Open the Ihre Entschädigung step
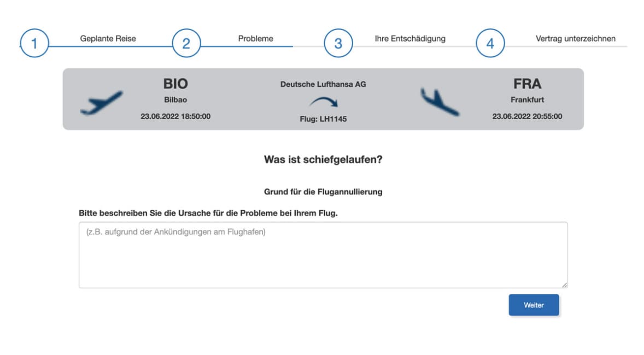Image resolution: width=644 pixels, height=355 pixels. click(410, 38)
